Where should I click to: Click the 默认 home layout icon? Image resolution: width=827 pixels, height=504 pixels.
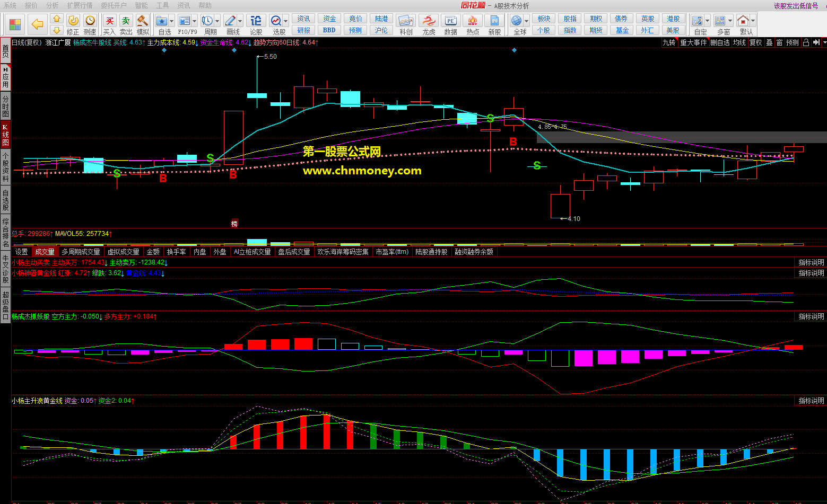tap(743, 21)
